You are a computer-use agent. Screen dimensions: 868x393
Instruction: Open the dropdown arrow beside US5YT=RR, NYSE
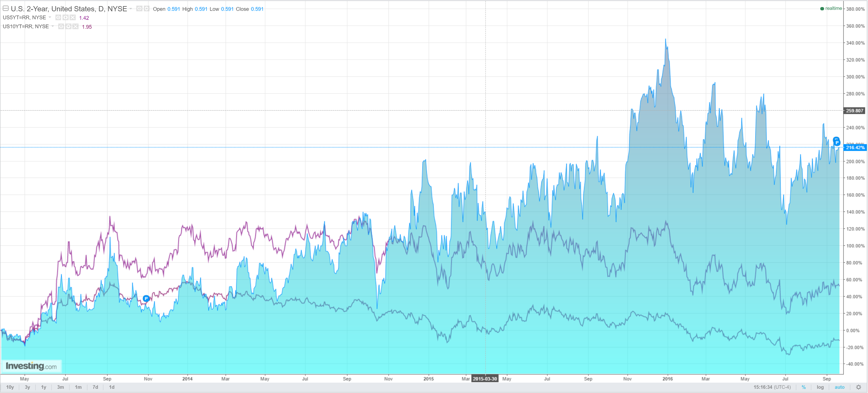tap(50, 17)
